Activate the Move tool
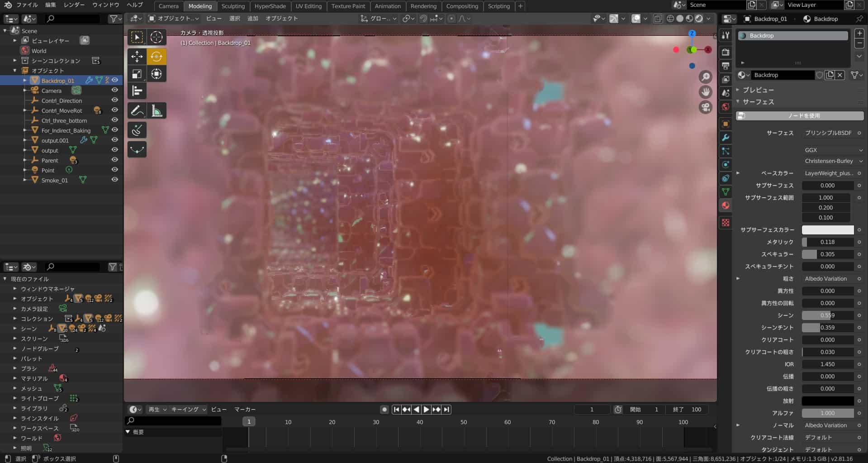Viewport: 868px width, 463px height. [137, 57]
